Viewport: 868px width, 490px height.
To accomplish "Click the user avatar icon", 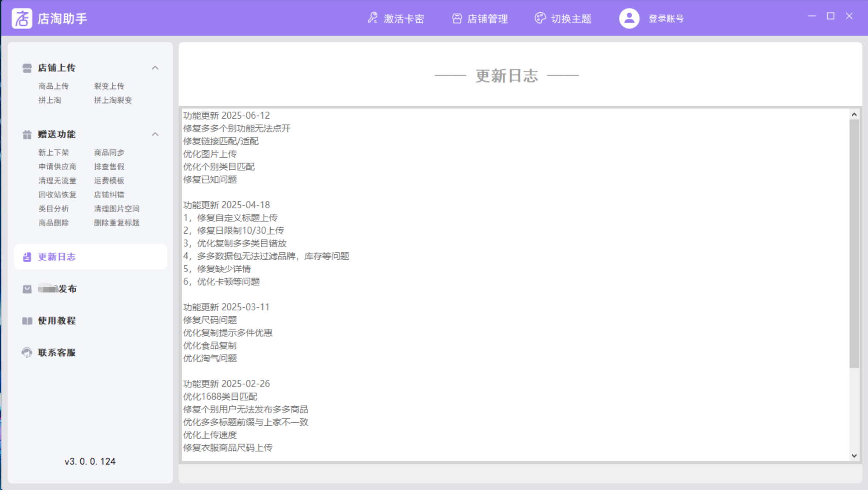I will pyautogui.click(x=629, y=18).
